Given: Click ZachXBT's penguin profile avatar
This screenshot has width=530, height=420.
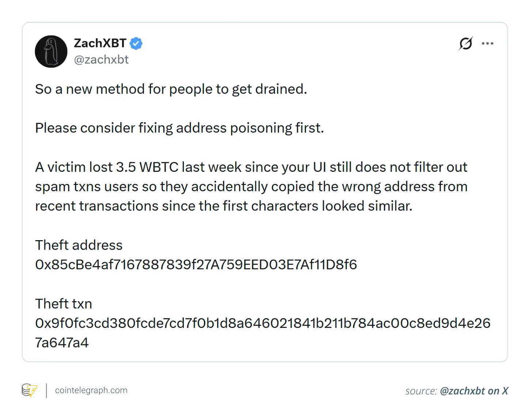Looking at the screenshot, I should [51, 52].
